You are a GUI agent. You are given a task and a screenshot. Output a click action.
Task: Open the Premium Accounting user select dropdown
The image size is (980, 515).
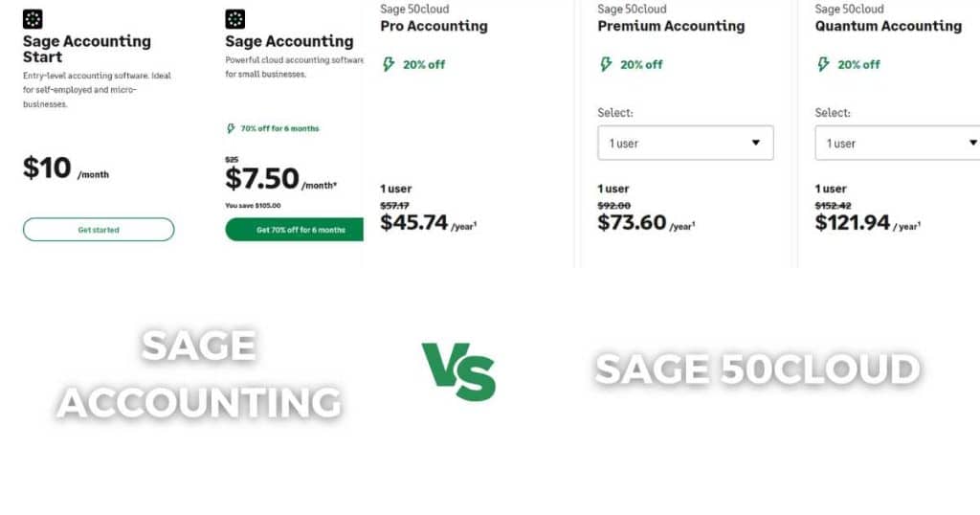685,144
